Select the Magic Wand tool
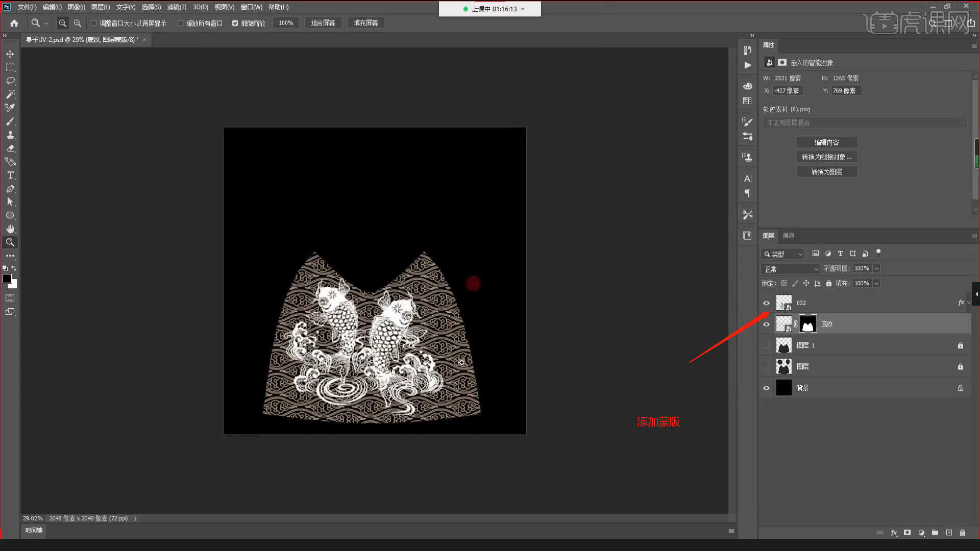Viewport: 980px width, 551px height. coord(10,94)
